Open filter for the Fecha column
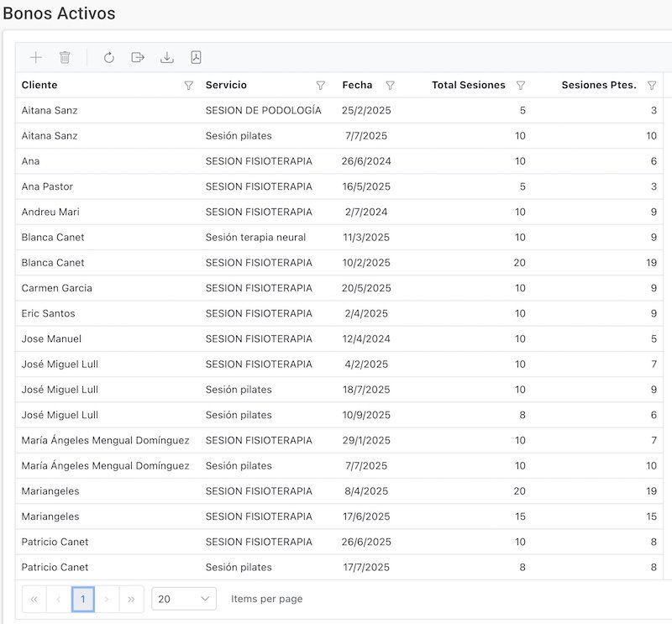 coord(390,86)
